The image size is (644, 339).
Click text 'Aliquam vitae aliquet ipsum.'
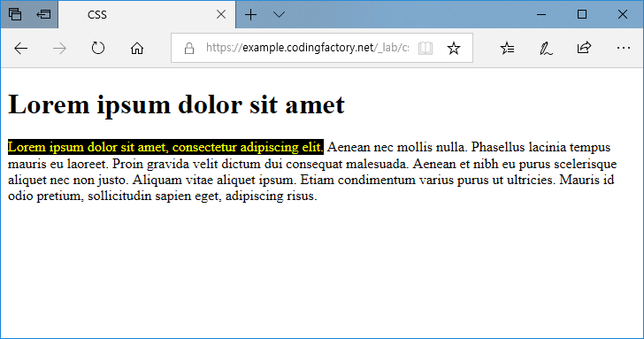click(214, 180)
